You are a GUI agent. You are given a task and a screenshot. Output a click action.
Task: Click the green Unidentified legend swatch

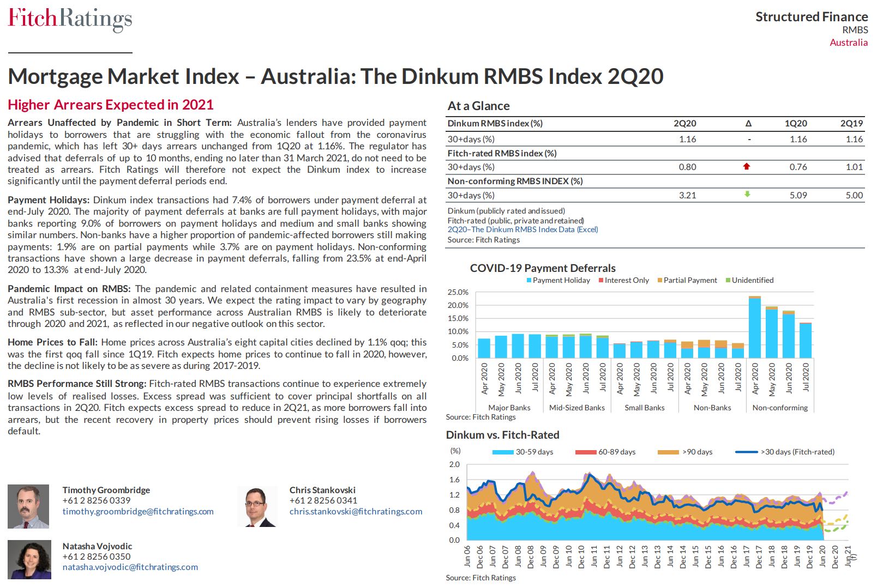[728, 280]
